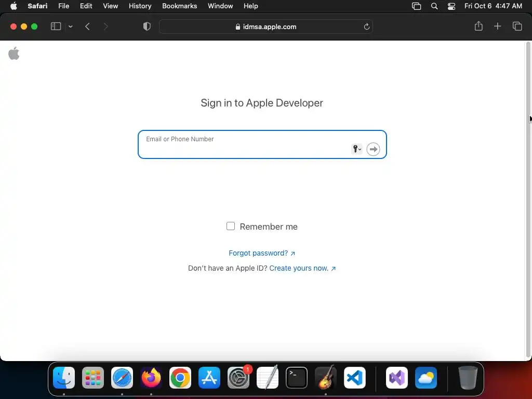
Task: Click the idmsa.apple.com address bar
Action: (x=265, y=26)
